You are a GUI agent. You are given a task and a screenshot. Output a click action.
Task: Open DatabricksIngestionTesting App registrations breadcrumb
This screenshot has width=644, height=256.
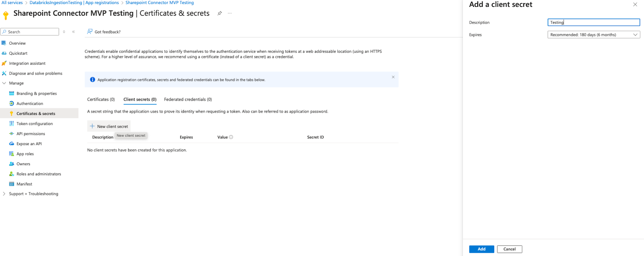pyautogui.click(x=74, y=2)
